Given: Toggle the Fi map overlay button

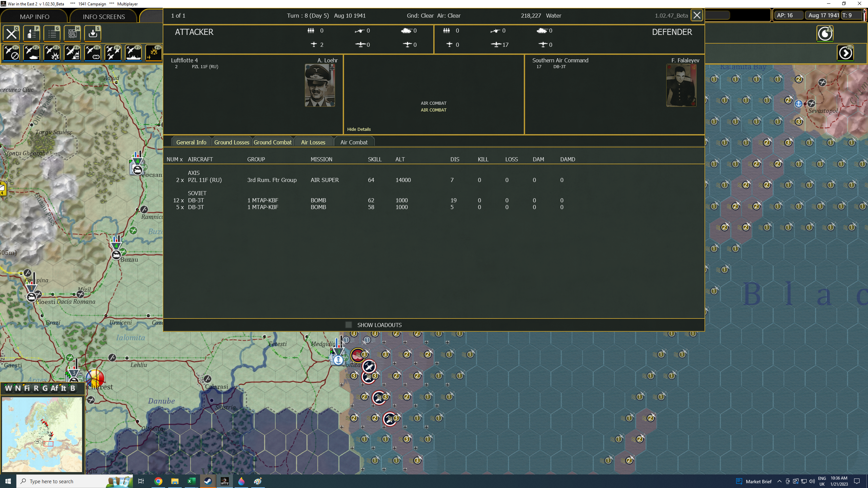Looking at the screenshot, I should (27, 388).
